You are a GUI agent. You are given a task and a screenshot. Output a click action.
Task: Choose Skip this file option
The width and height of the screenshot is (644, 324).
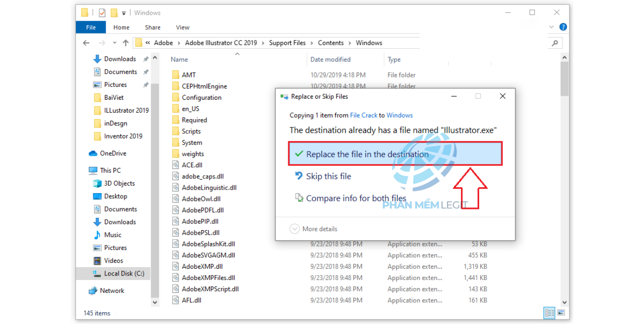pos(328,176)
